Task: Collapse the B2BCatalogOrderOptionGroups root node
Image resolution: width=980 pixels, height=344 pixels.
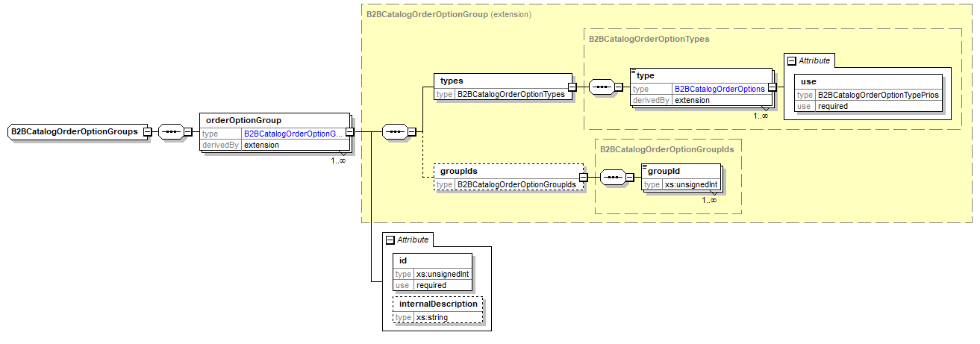Action: pos(147,132)
